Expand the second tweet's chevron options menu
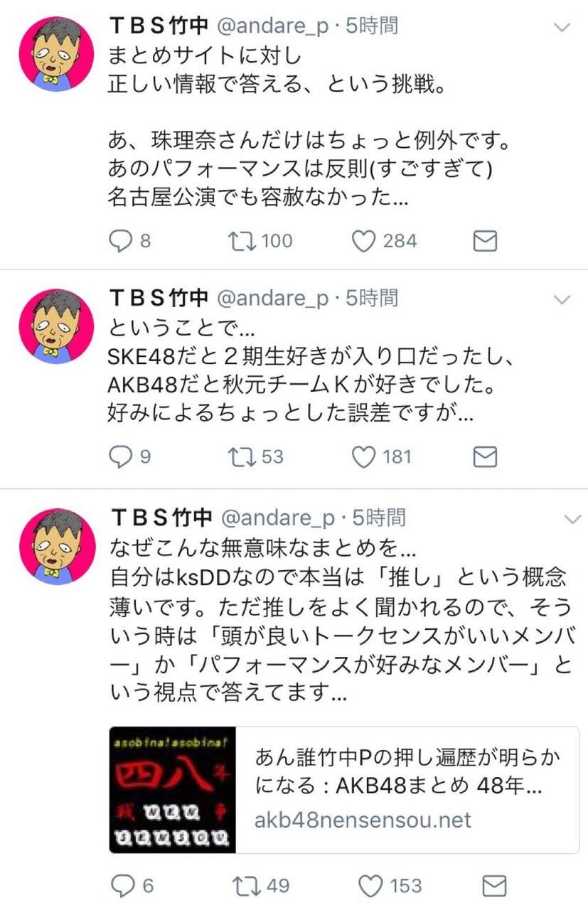Image resolution: width=588 pixels, height=910 pixels. coord(562,299)
